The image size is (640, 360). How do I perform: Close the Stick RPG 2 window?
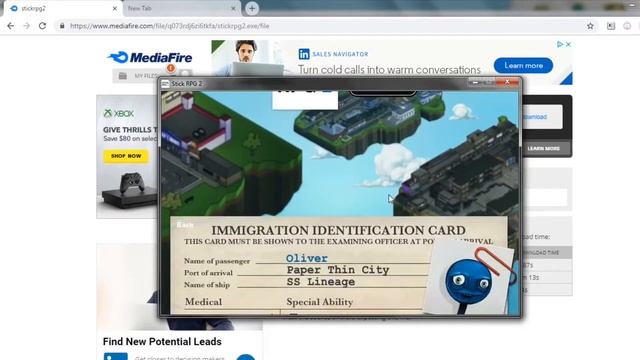[507, 82]
